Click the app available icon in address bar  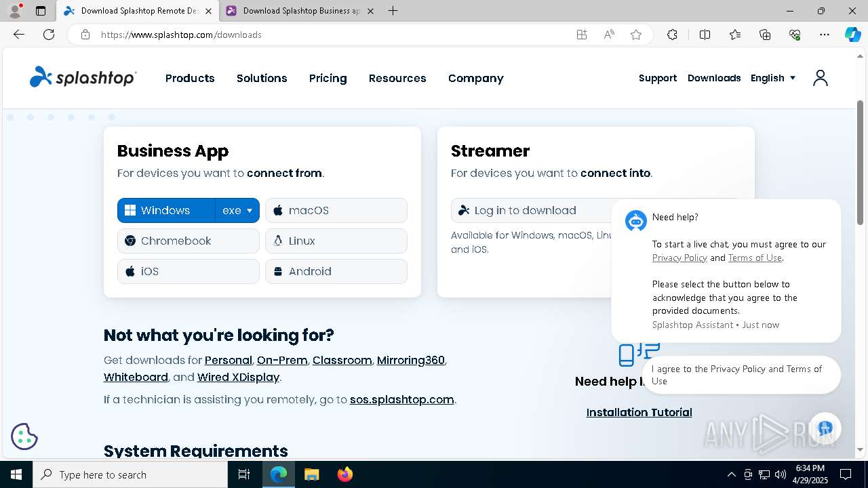(582, 35)
